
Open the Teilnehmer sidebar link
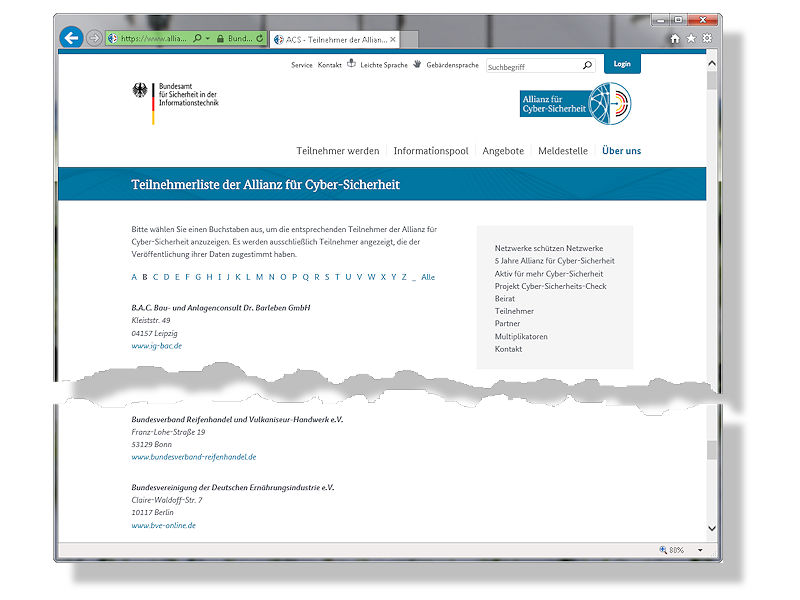(514, 311)
